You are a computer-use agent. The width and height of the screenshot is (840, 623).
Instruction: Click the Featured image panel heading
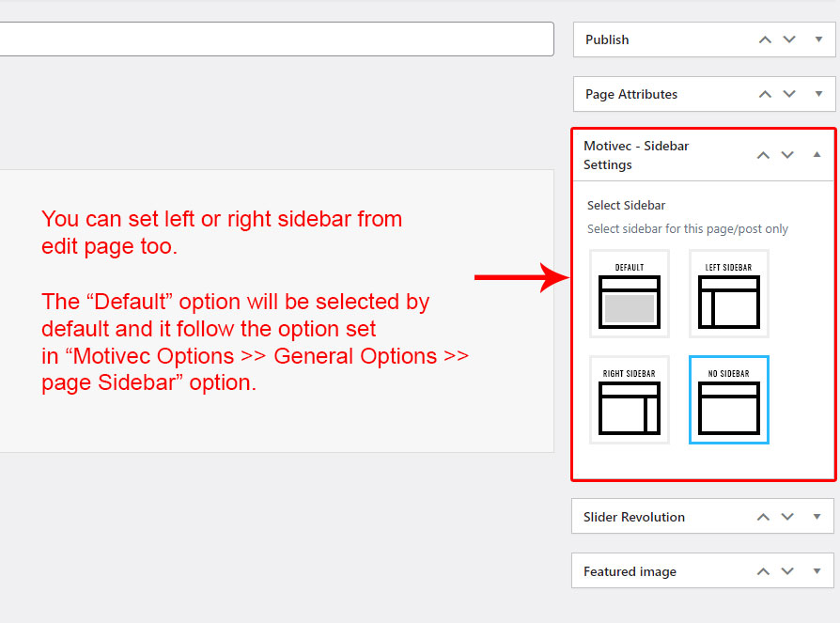630,571
